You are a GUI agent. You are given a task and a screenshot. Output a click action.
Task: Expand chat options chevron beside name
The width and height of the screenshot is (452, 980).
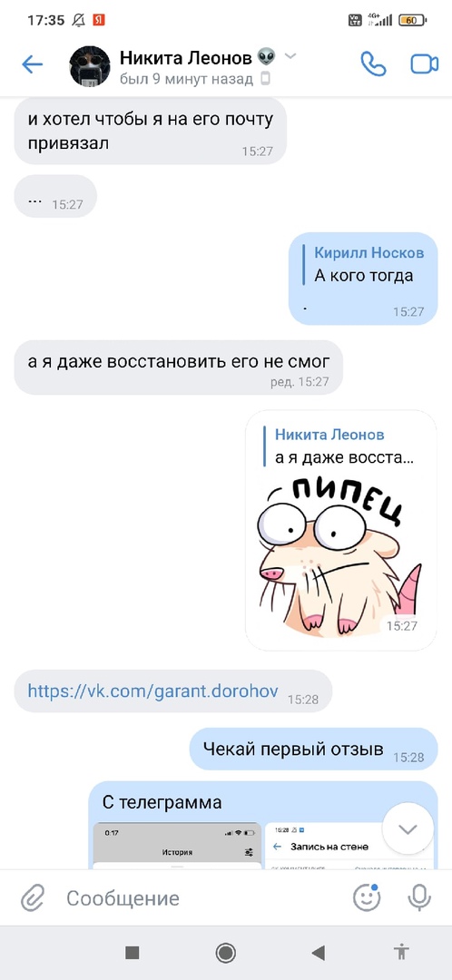290,56
